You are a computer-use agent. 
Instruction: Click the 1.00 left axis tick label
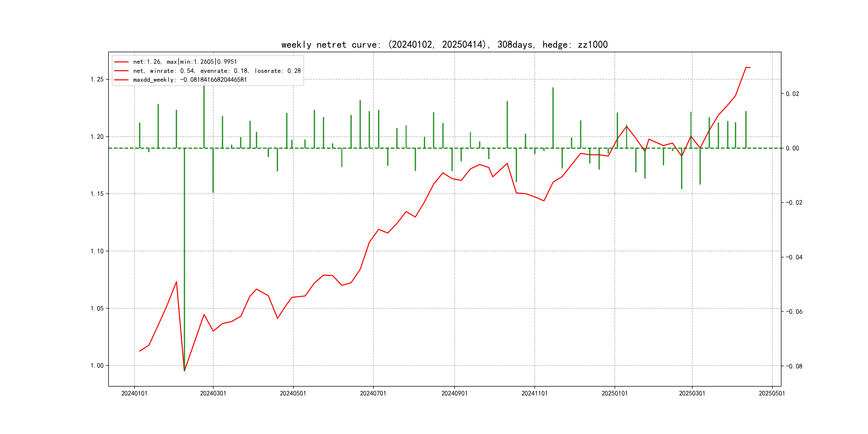tap(97, 366)
